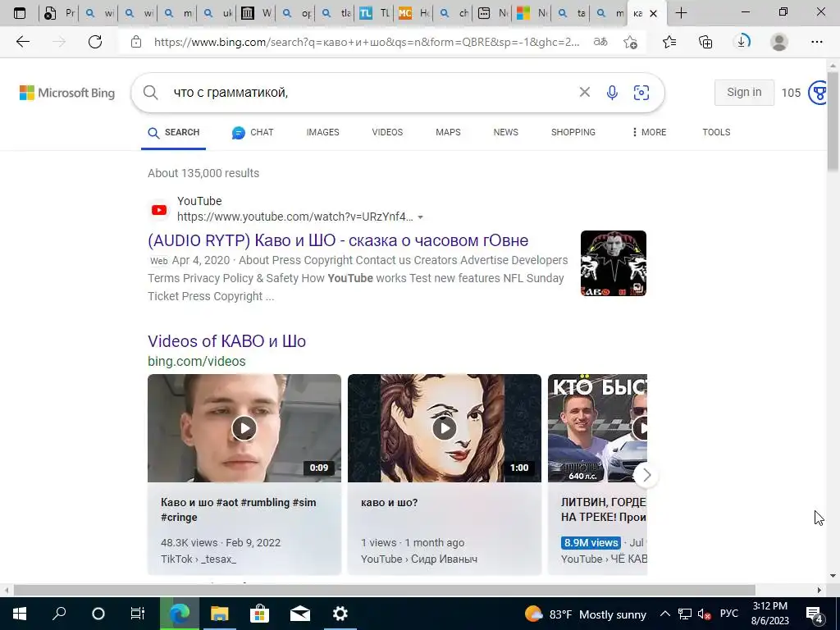Open Videos of КАВО и Шо link
Screen dimensions: 840x630
coord(226,341)
